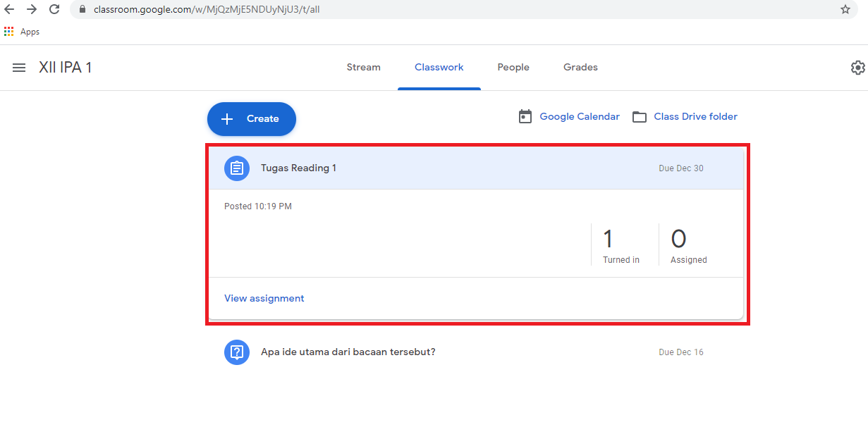Click the Class Drive folder icon
This screenshot has height=439, width=868.
(x=640, y=117)
